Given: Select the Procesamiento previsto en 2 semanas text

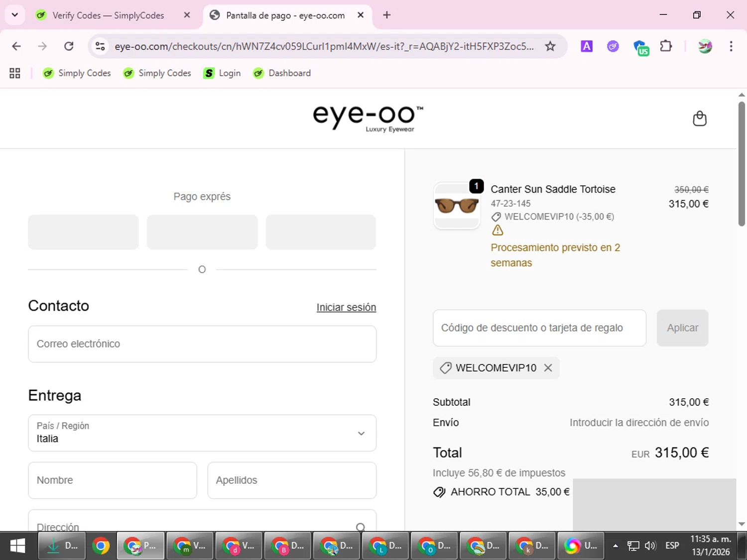Looking at the screenshot, I should click(x=555, y=255).
